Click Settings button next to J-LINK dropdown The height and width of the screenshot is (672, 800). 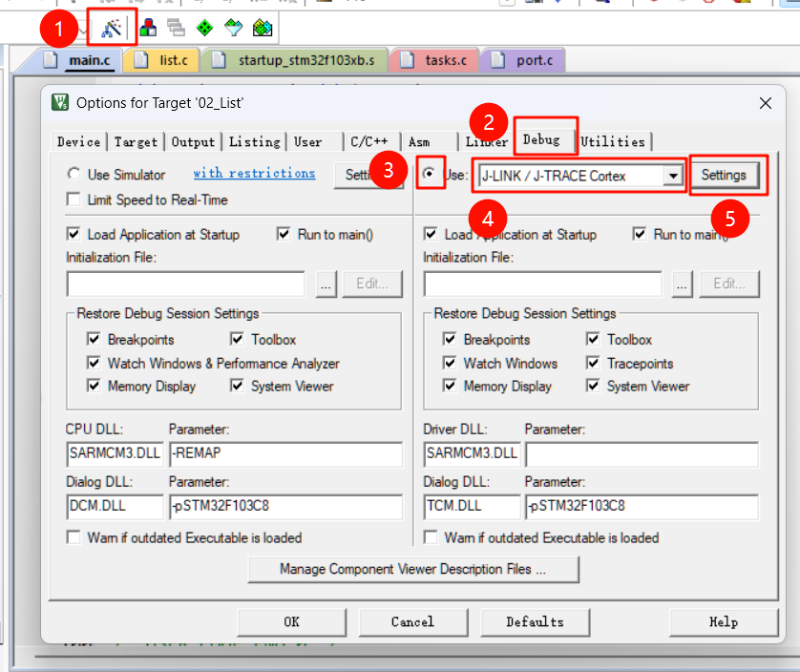coord(725,175)
